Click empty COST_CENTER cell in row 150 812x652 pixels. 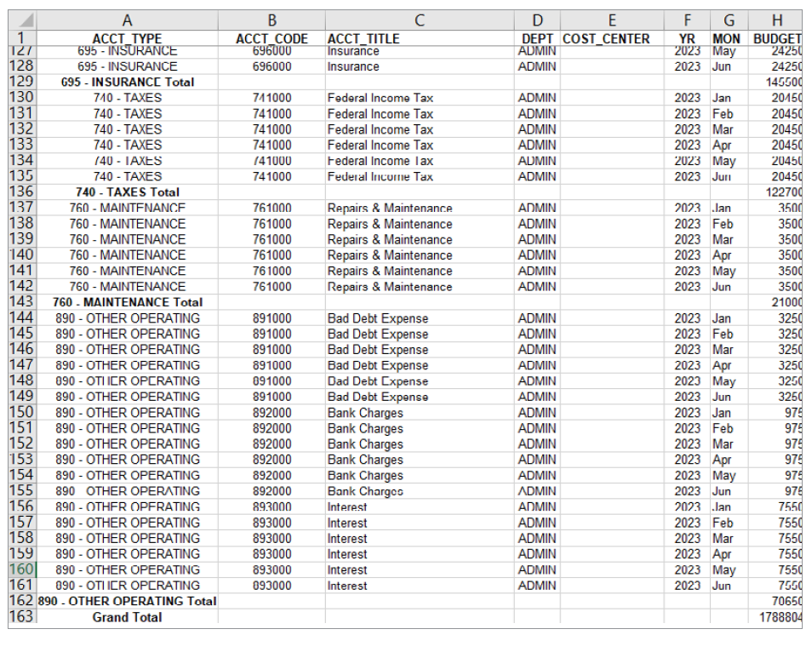[x=612, y=413]
